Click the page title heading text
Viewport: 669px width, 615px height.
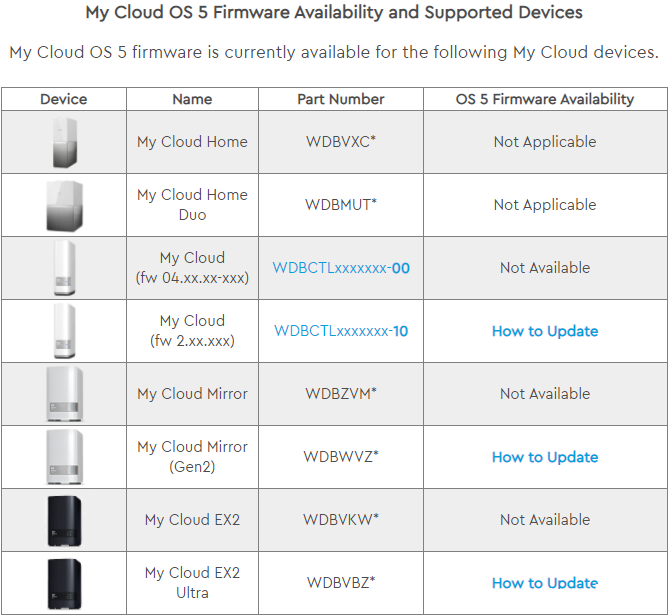[x=334, y=13]
